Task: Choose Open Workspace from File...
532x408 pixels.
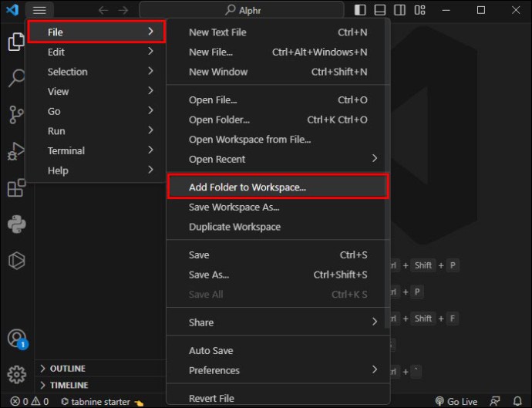Action: [278, 139]
